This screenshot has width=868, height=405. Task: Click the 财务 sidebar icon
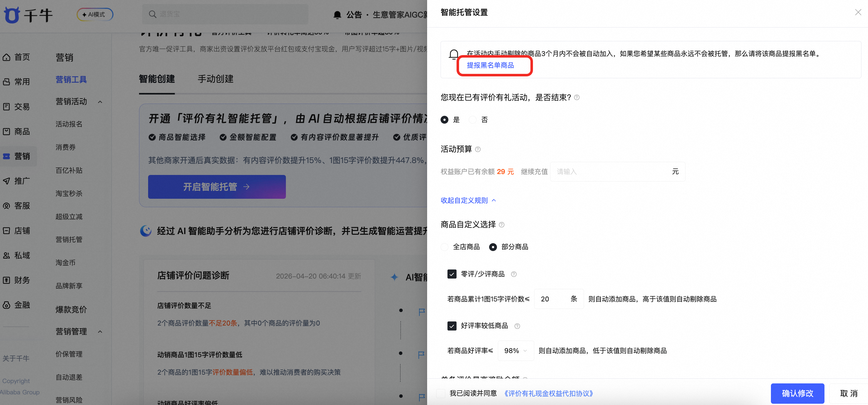tap(6, 280)
